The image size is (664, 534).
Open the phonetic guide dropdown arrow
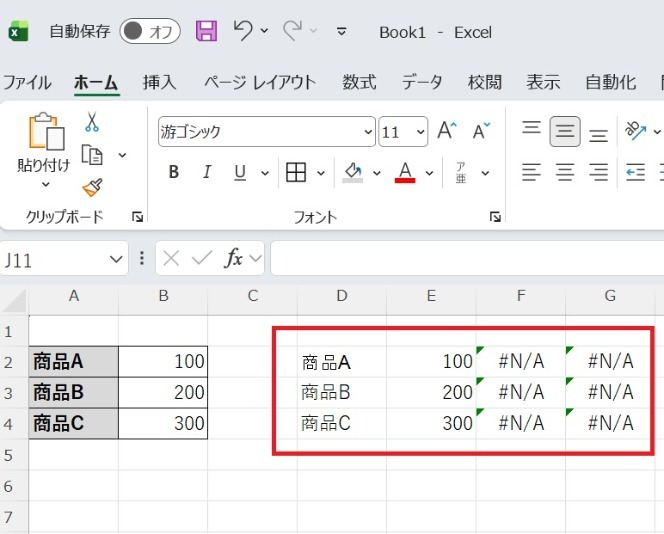click(485, 173)
